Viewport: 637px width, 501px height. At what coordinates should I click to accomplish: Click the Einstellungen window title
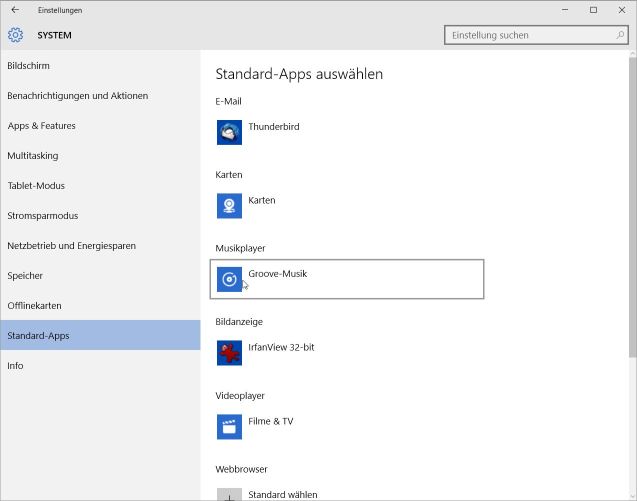click(x=60, y=10)
